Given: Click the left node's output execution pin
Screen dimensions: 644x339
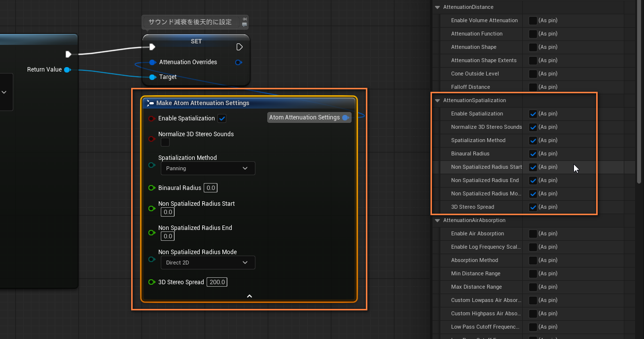Looking at the screenshot, I should (x=69, y=54).
